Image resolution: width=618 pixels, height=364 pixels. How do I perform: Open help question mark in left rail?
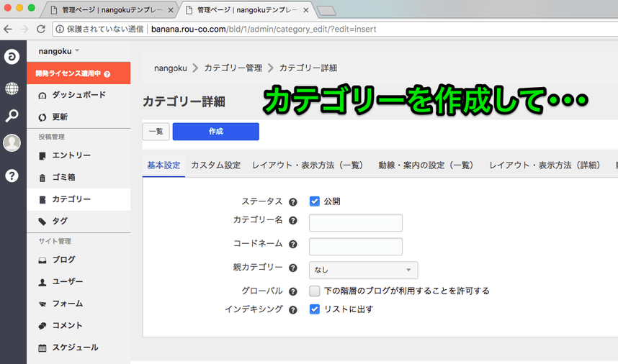pos(12,176)
